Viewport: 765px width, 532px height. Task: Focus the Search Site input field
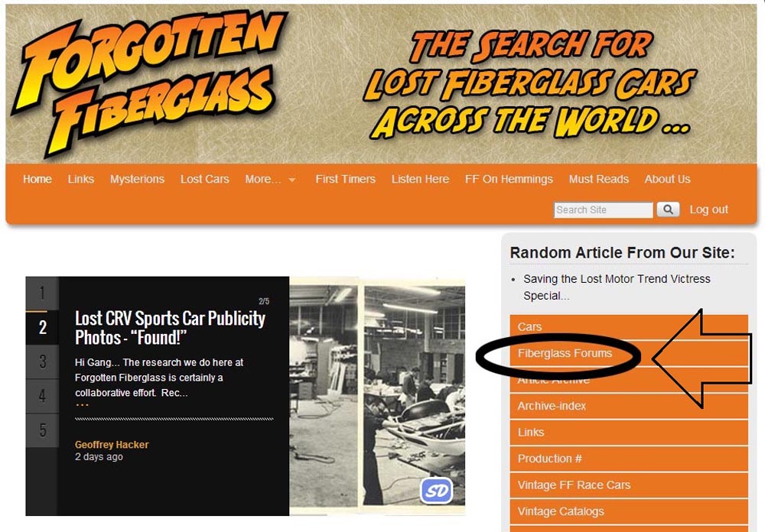click(x=603, y=209)
